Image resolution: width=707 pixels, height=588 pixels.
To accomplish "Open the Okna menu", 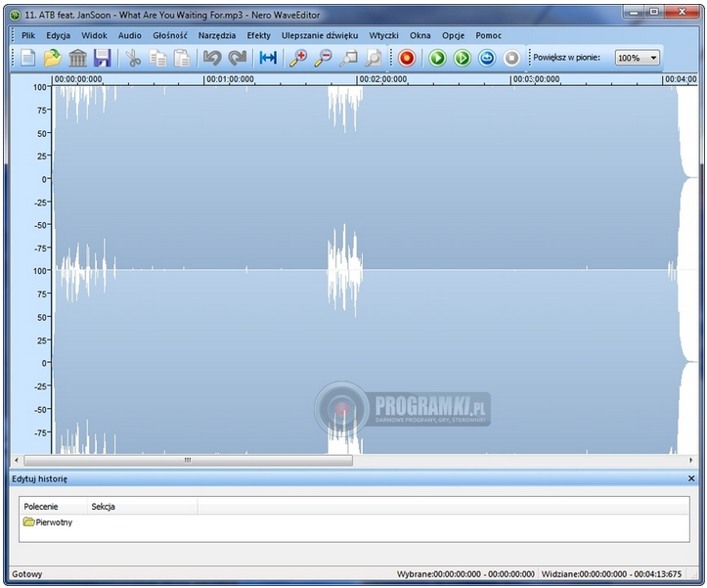I will pos(420,35).
